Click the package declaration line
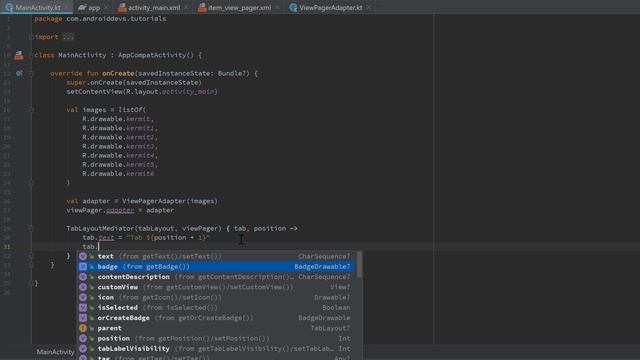The height and width of the screenshot is (360, 640). (100, 19)
